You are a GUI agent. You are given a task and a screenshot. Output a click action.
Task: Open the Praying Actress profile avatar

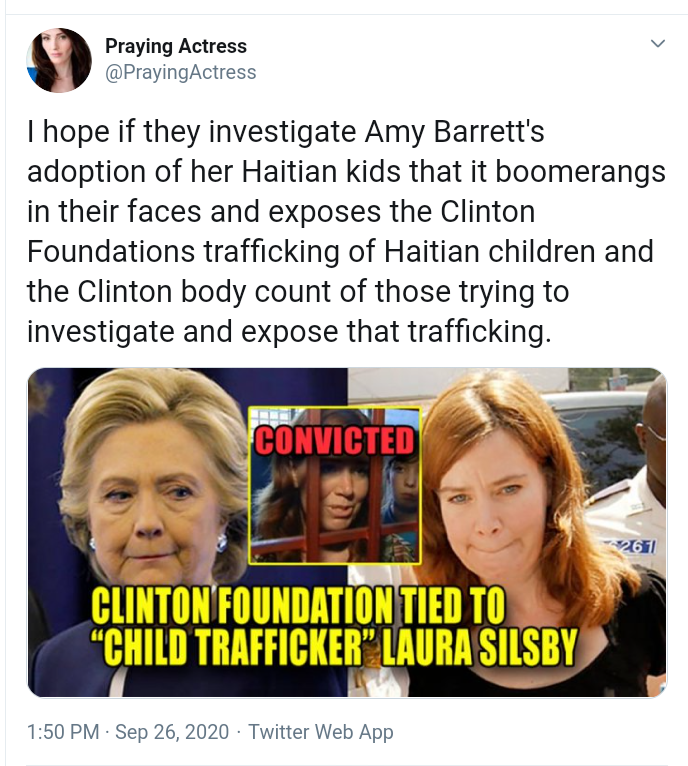tap(59, 60)
